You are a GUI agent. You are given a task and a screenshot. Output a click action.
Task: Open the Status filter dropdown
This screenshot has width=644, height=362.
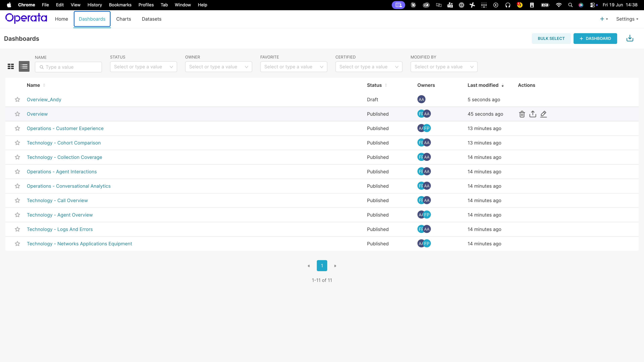click(144, 67)
